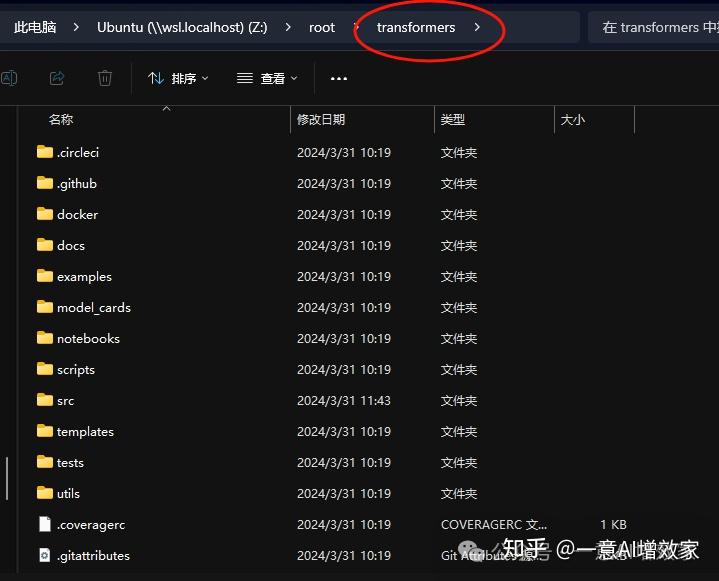Viewport: 719px width, 581px height.
Task: Click the docs folder name
Action: (71, 246)
